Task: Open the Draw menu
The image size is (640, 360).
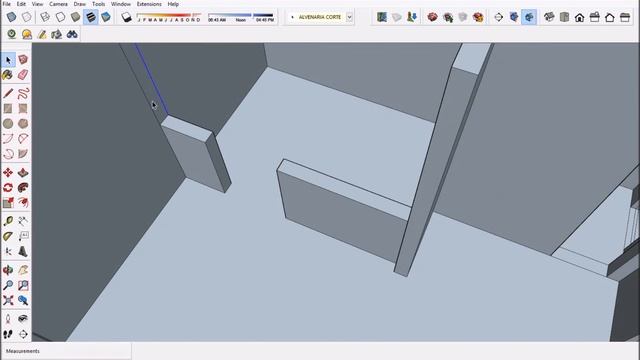Action: (80, 4)
